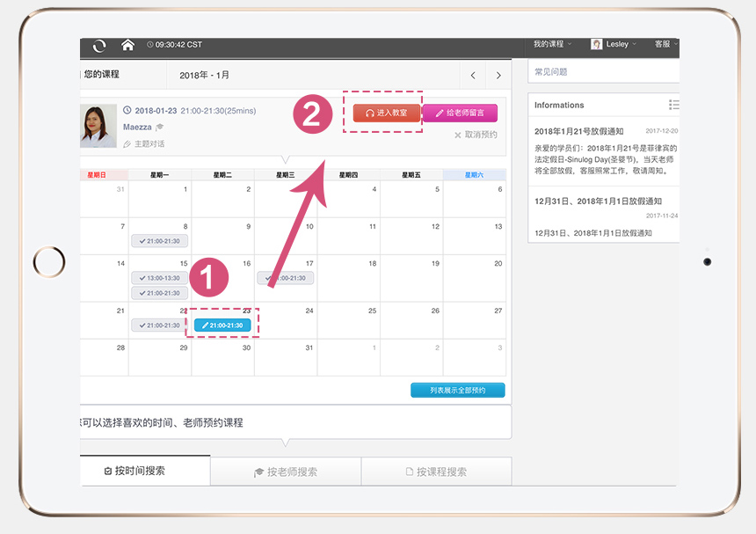Click Lesley's avatar in top bar
Viewport: 756px width, 534px height.
tap(596, 44)
